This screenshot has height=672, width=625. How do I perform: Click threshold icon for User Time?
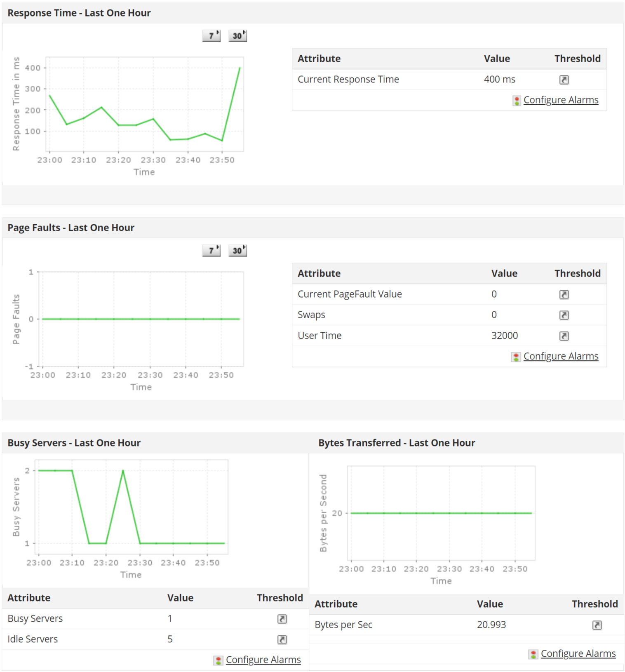tap(564, 336)
